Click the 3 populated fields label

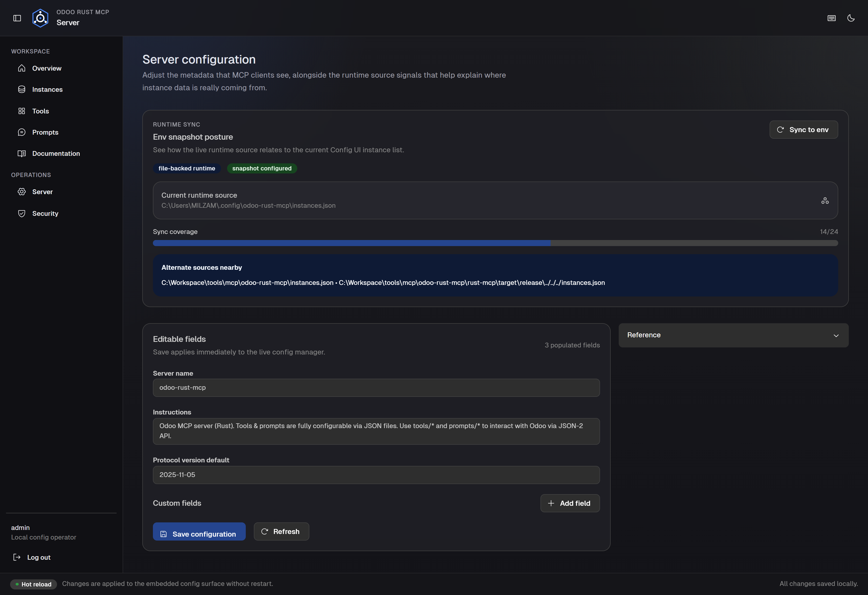572,345
